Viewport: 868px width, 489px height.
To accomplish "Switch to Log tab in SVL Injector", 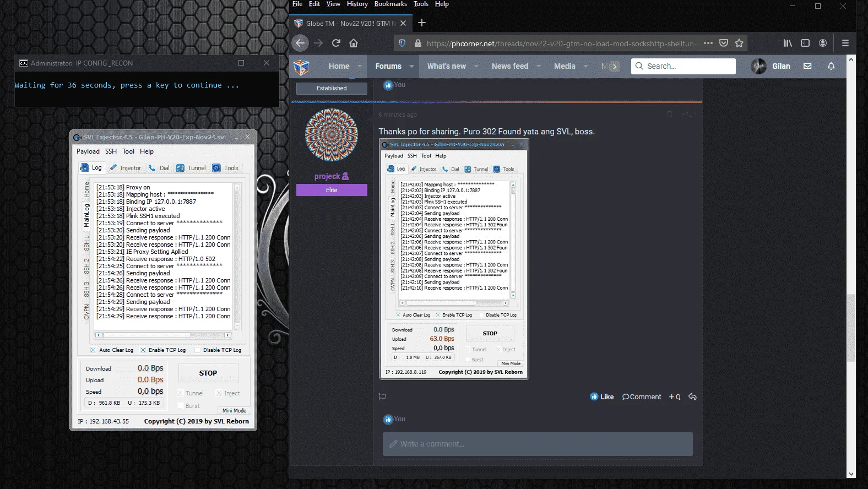I will 91,167.
